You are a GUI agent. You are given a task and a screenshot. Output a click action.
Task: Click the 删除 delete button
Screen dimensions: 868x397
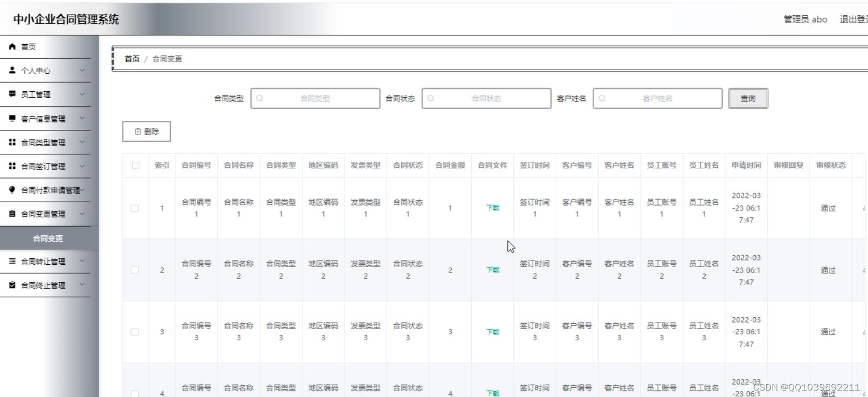(x=146, y=132)
